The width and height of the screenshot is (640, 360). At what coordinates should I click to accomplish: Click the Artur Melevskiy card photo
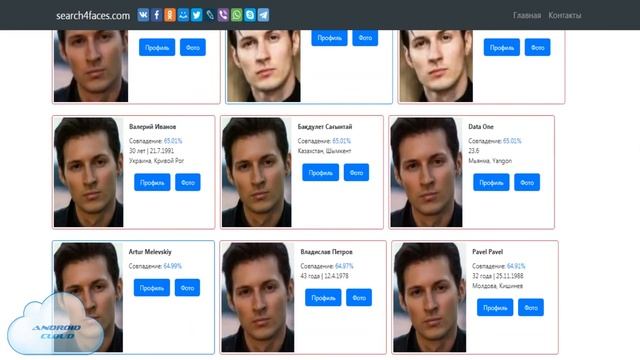pyautogui.click(x=89, y=297)
